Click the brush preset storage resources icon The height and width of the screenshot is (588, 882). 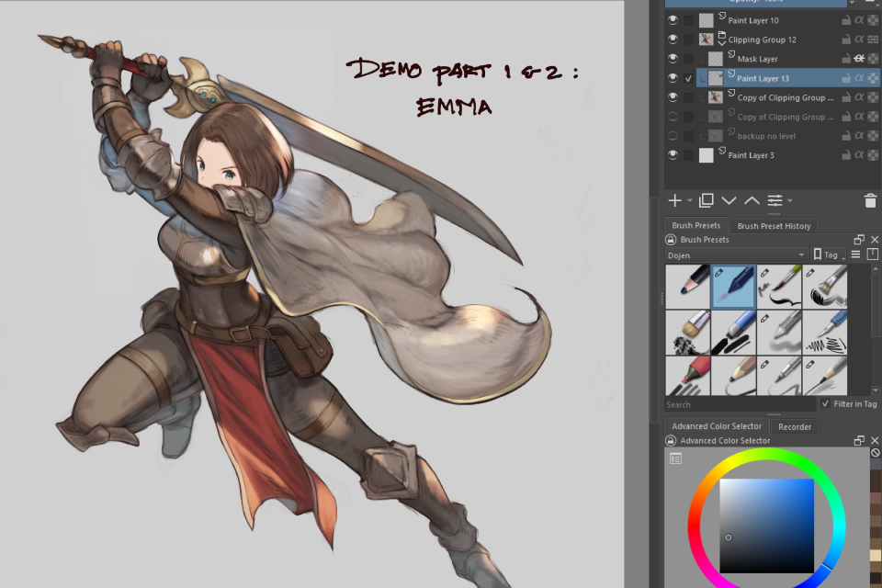point(873,254)
